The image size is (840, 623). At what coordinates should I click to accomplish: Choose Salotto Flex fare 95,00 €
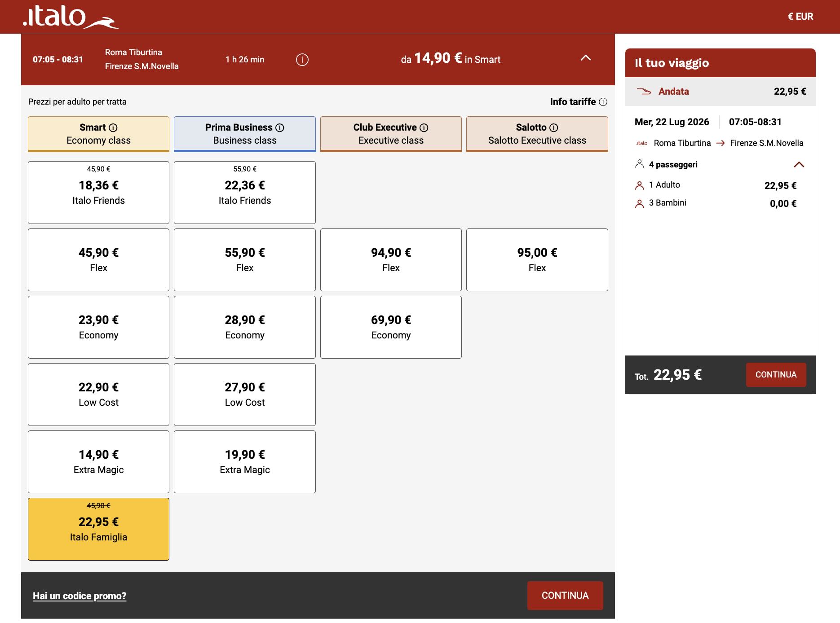[x=537, y=260]
